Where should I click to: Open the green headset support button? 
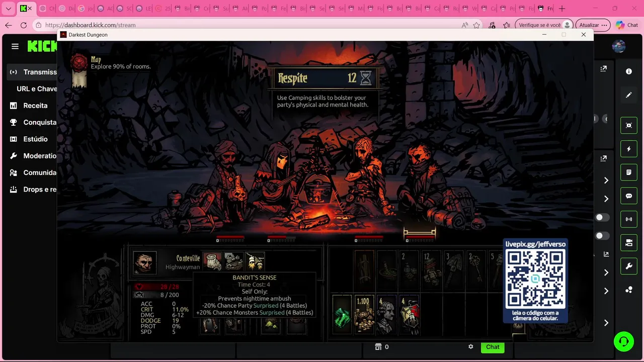[x=624, y=342]
